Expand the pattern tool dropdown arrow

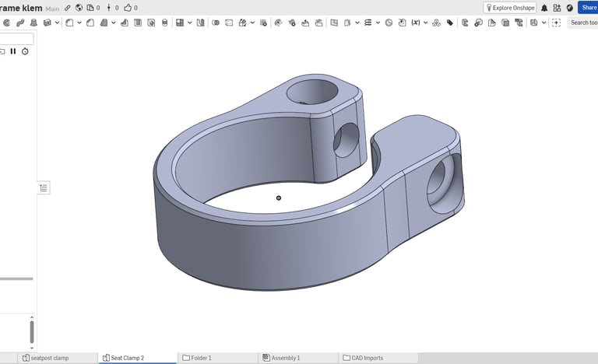click(x=190, y=23)
